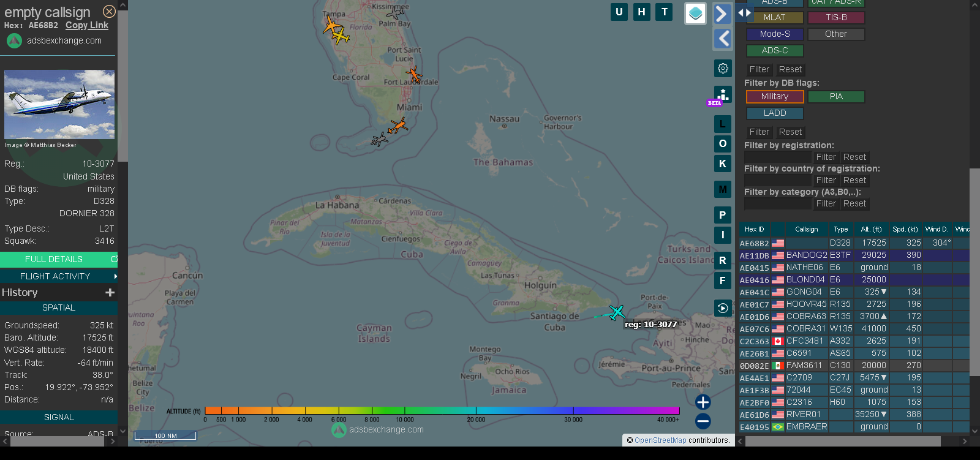
Task: Select the yellow aircraft near Tampa
Action: 341,37
